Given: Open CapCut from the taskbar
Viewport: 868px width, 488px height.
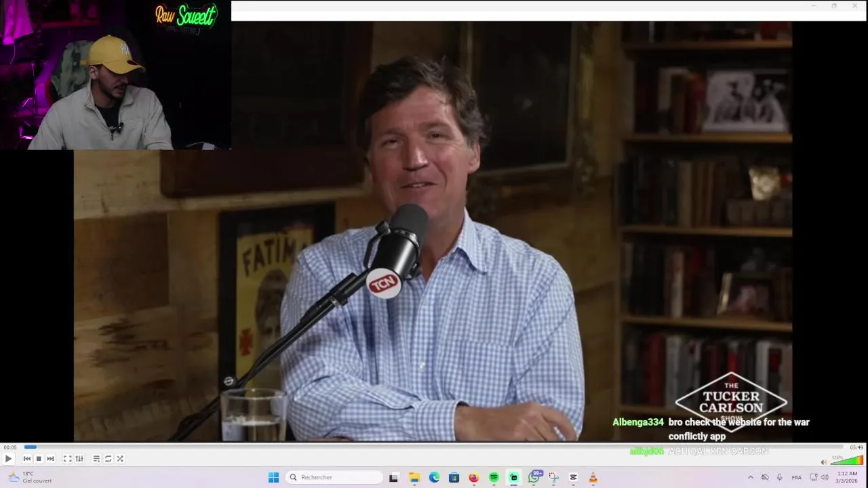Looking at the screenshot, I should (573, 477).
